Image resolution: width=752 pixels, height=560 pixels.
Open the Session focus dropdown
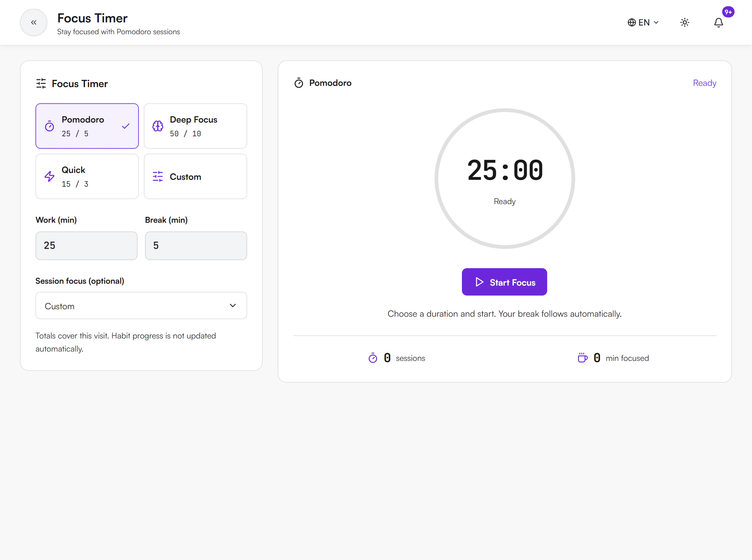tap(141, 306)
